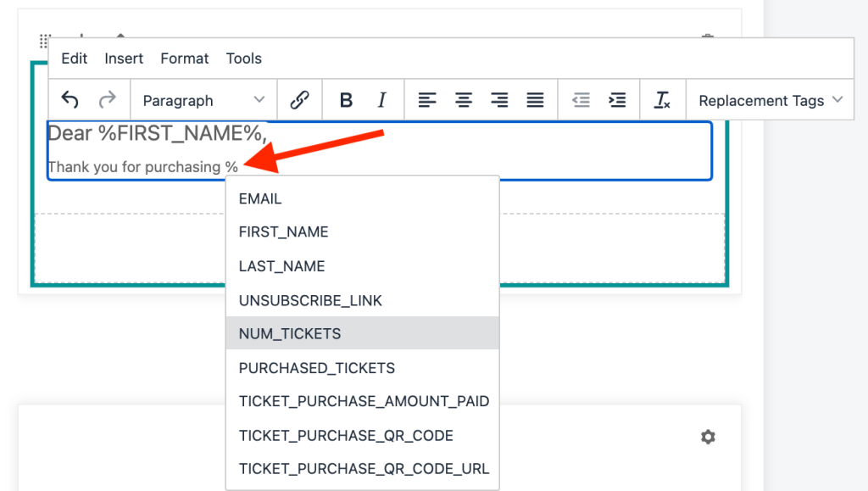
Task: Center-align the text
Action: pyautogui.click(x=464, y=100)
